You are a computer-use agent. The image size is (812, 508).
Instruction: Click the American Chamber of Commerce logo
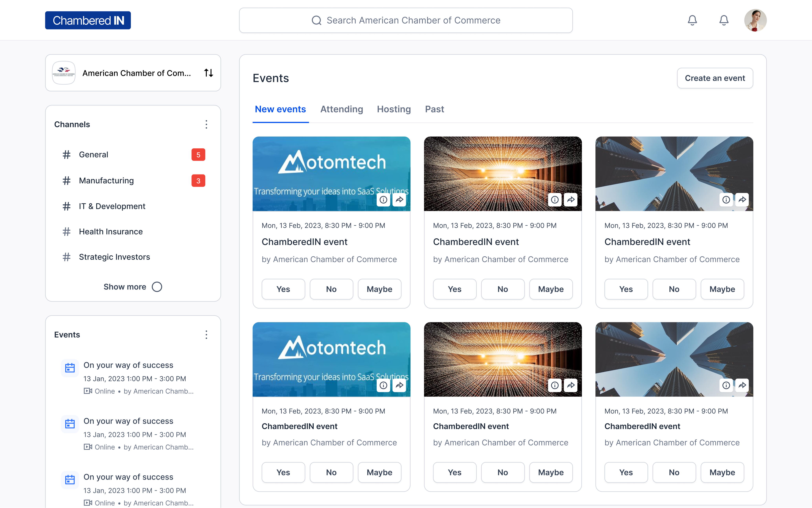[x=64, y=73]
